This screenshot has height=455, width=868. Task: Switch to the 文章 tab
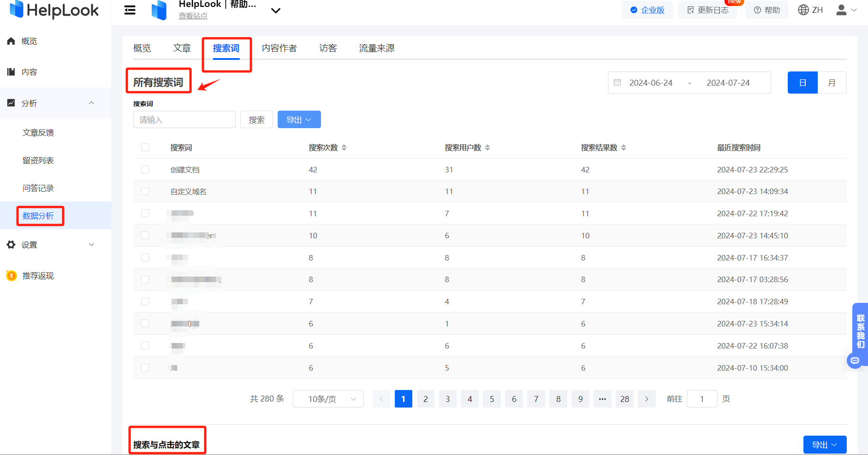click(182, 48)
